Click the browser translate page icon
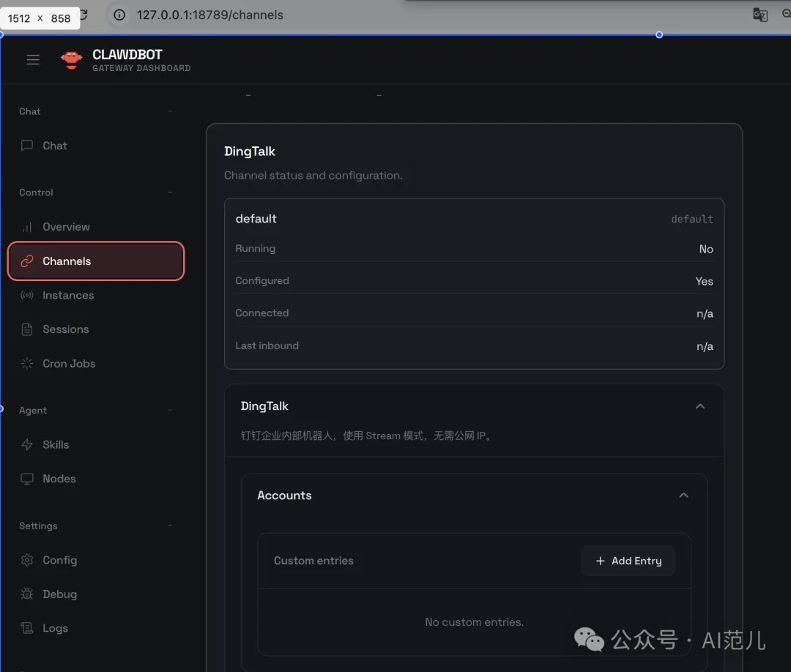The image size is (791, 672). 760,15
